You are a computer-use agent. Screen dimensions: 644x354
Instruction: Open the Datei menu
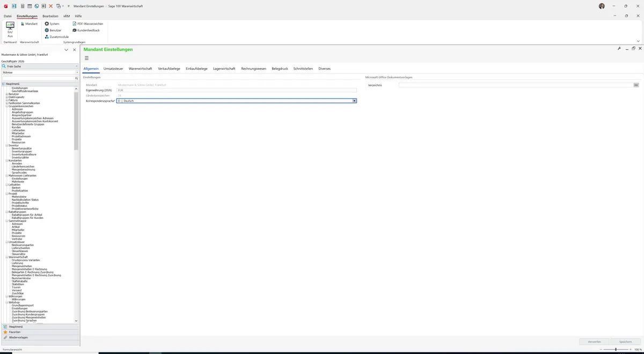[x=8, y=16]
